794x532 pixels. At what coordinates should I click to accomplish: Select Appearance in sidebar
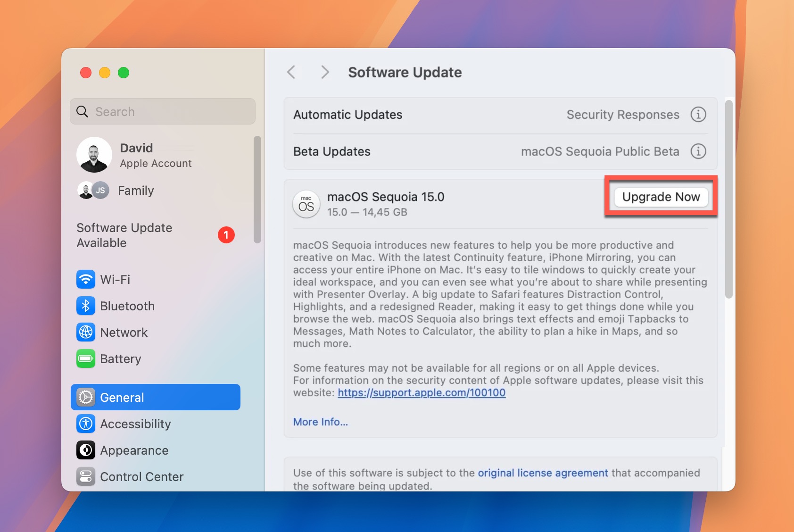pos(156,450)
